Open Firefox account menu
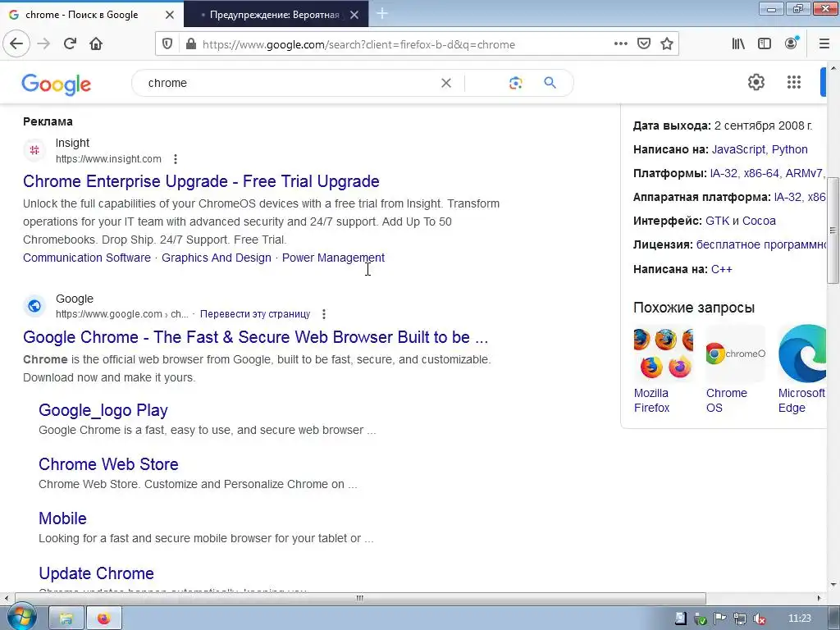Viewport: 840px width, 630px height. point(791,43)
